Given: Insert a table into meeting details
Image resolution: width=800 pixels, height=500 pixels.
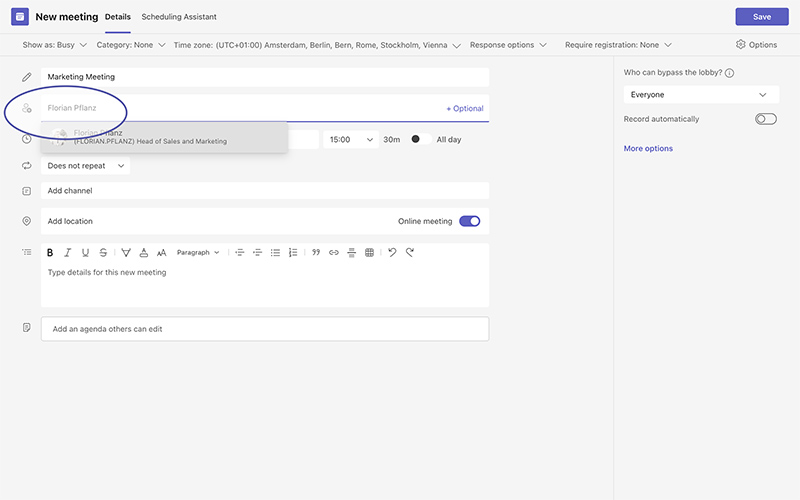Looking at the screenshot, I should pyautogui.click(x=369, y=253).
